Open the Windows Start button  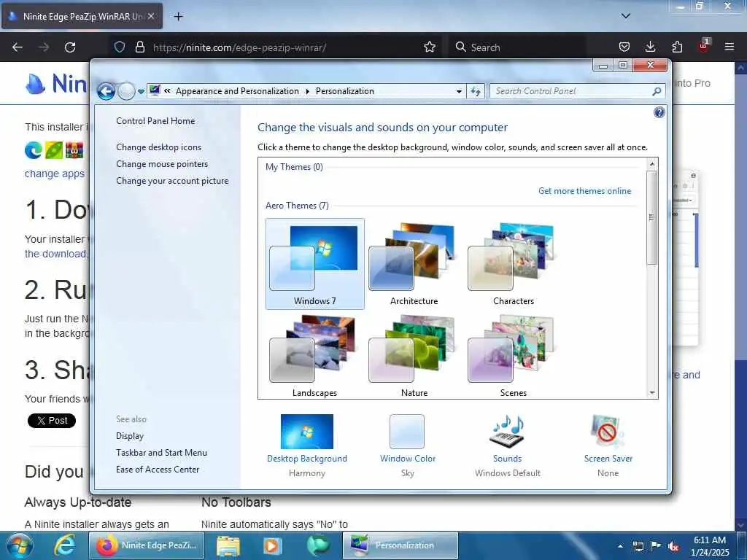[x=19, y=545]
